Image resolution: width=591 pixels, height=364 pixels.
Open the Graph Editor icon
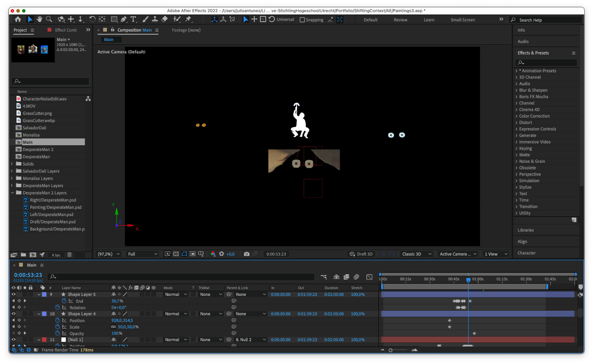pos(369,277)
